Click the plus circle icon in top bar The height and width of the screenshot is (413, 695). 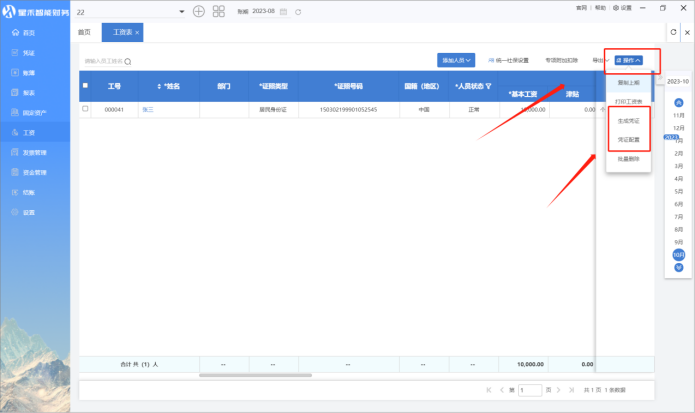(199, 11)
